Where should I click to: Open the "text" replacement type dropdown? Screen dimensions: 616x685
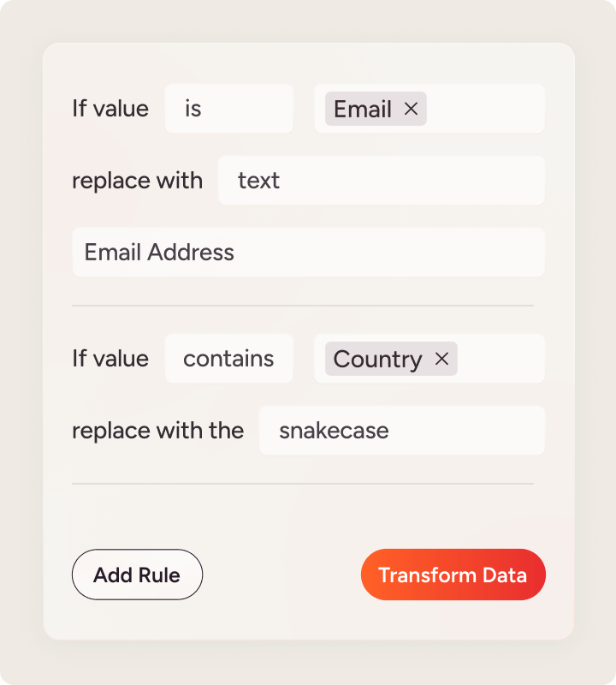click(381, 181)
